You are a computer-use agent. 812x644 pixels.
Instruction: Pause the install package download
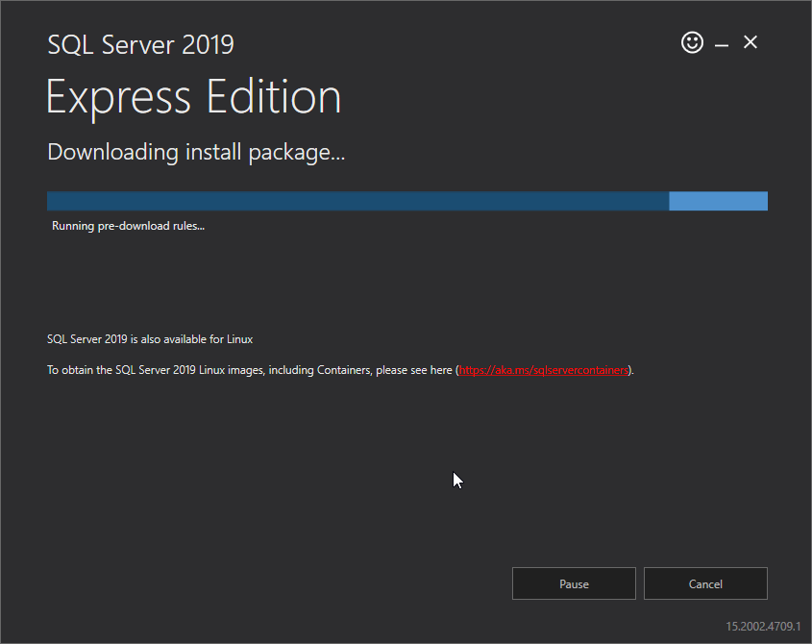(x=574, y=583)
